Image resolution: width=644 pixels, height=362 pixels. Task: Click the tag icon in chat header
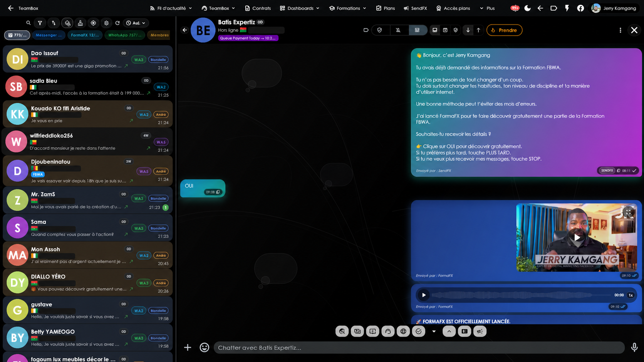tap(366, 30)
